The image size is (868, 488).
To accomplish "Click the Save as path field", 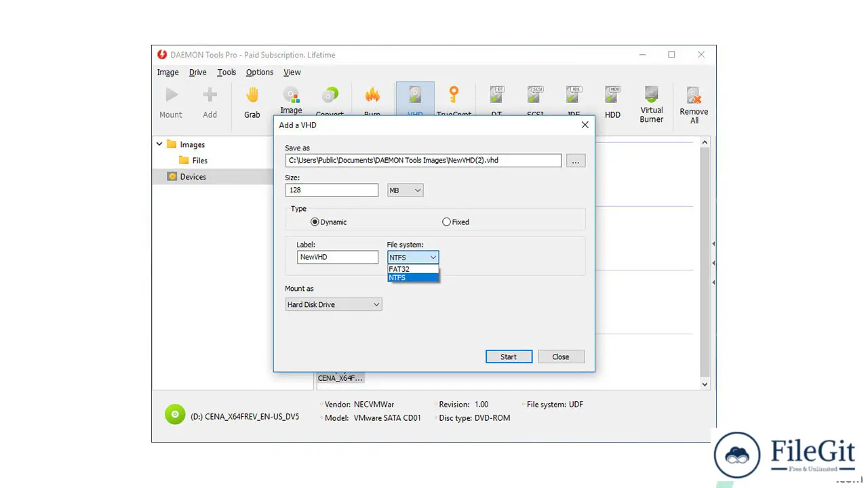I will point(423,161).
